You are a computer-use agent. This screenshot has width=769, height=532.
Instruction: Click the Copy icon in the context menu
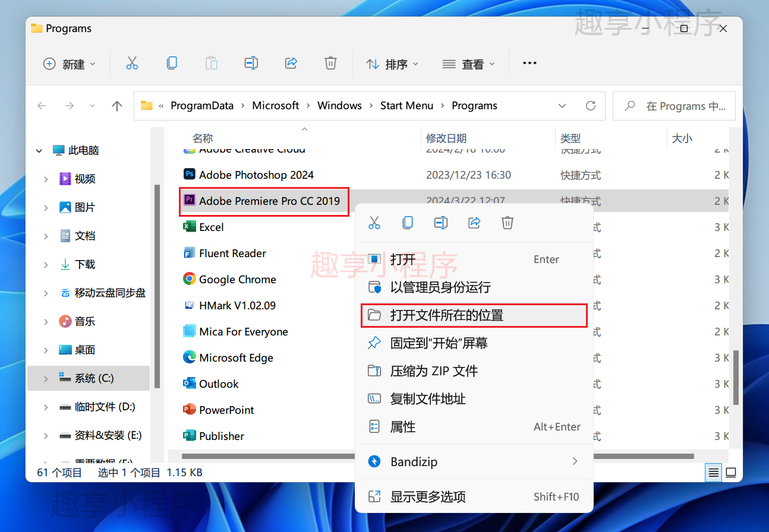408,223
